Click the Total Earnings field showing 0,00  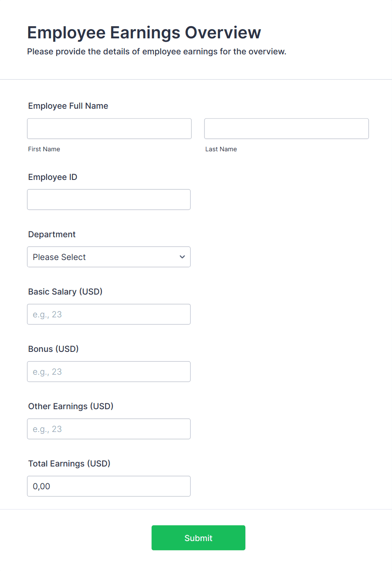[x=109, y=486]
